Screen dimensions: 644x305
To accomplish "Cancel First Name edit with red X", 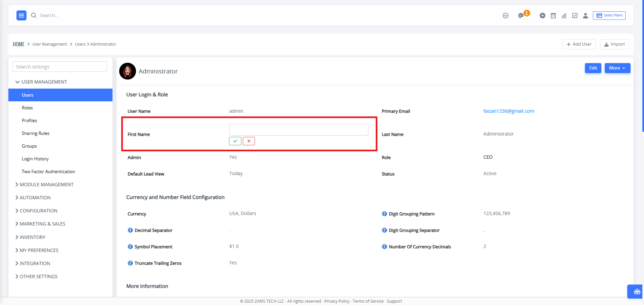I will (x=249, y=141).
